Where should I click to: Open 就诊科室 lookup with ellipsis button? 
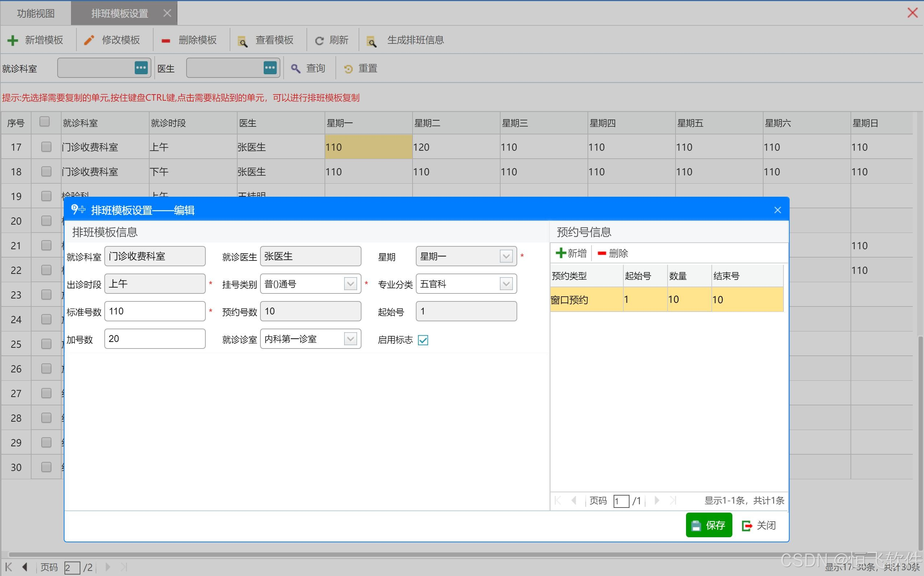(x=141, y=68)
